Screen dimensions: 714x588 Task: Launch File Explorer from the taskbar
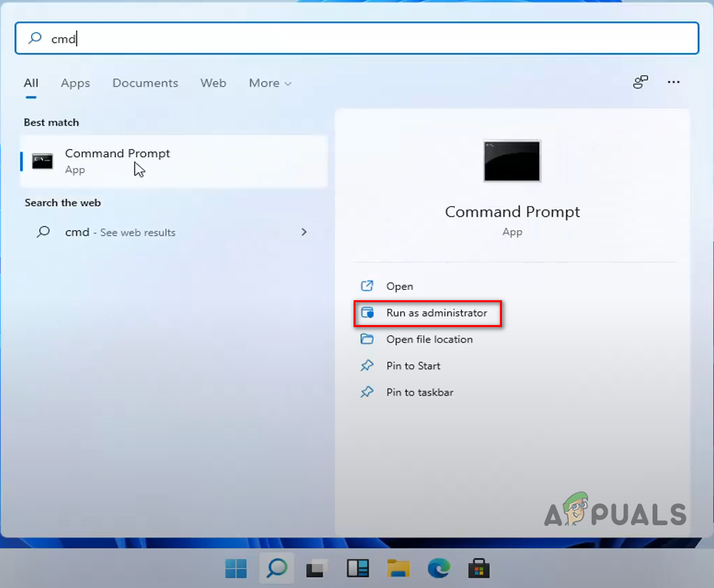[398, 569]
